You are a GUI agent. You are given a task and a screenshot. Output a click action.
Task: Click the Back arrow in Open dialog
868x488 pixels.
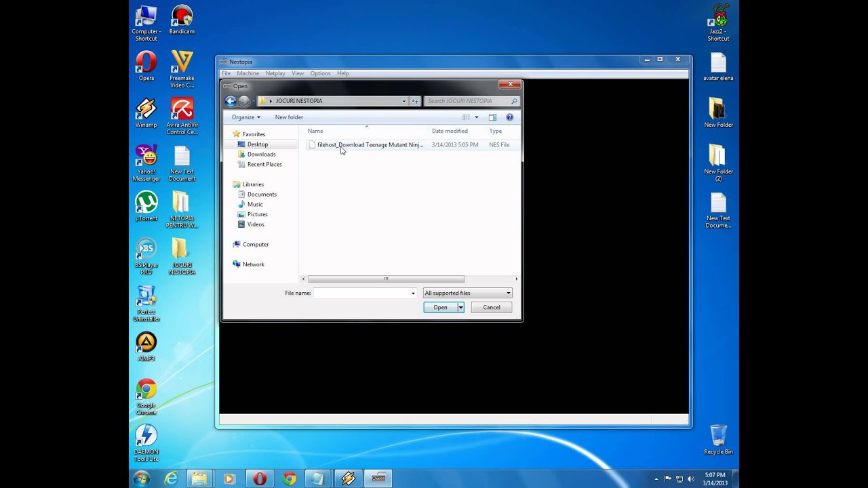point(231,101)
